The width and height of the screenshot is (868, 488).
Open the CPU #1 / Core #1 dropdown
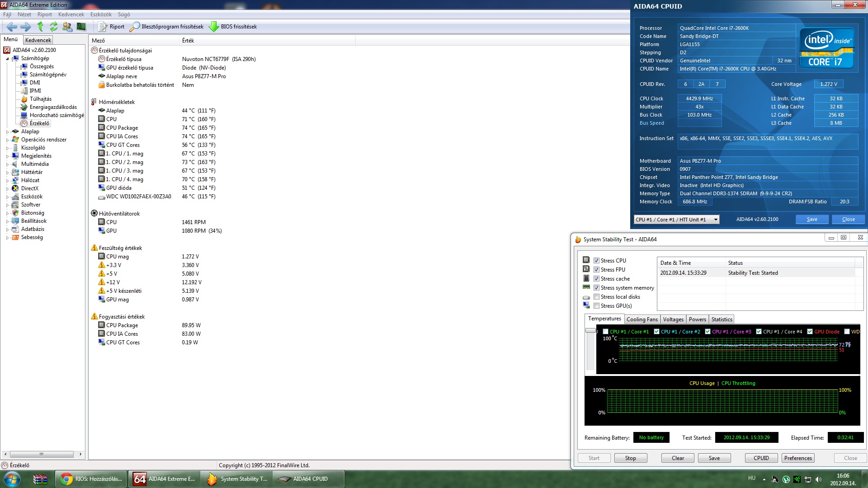point(676,220)
